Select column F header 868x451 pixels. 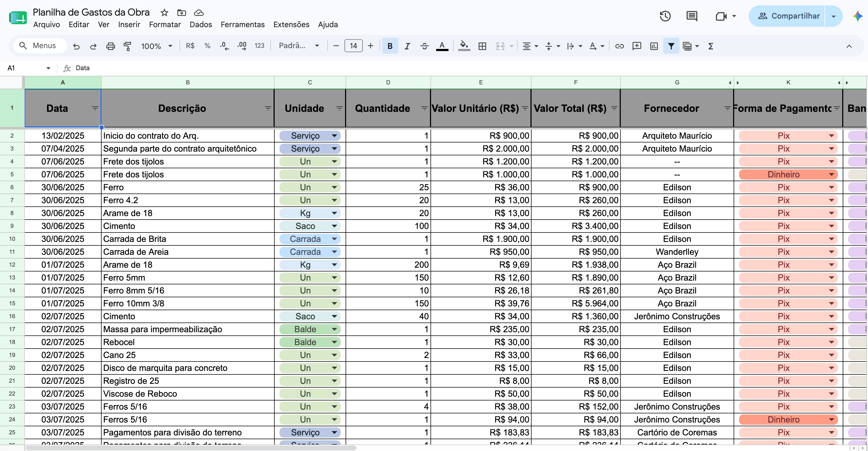pos(576,83)
